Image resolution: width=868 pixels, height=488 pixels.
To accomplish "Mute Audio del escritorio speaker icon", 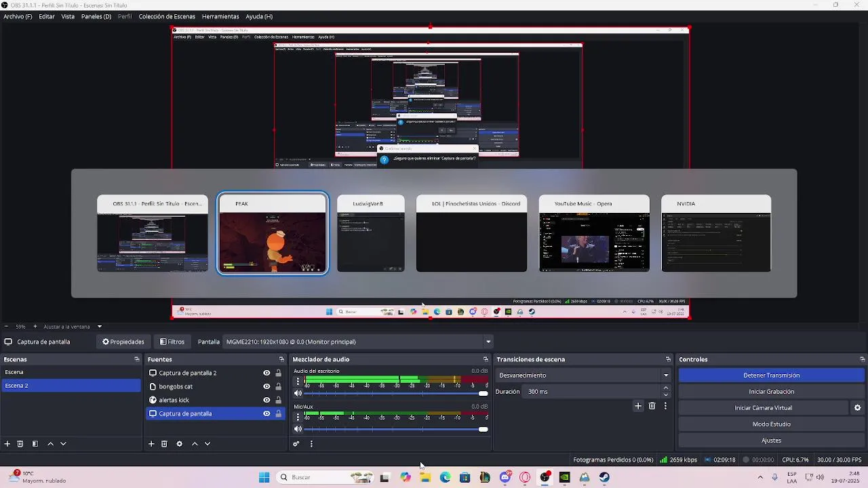I will [x=298, y=393].
